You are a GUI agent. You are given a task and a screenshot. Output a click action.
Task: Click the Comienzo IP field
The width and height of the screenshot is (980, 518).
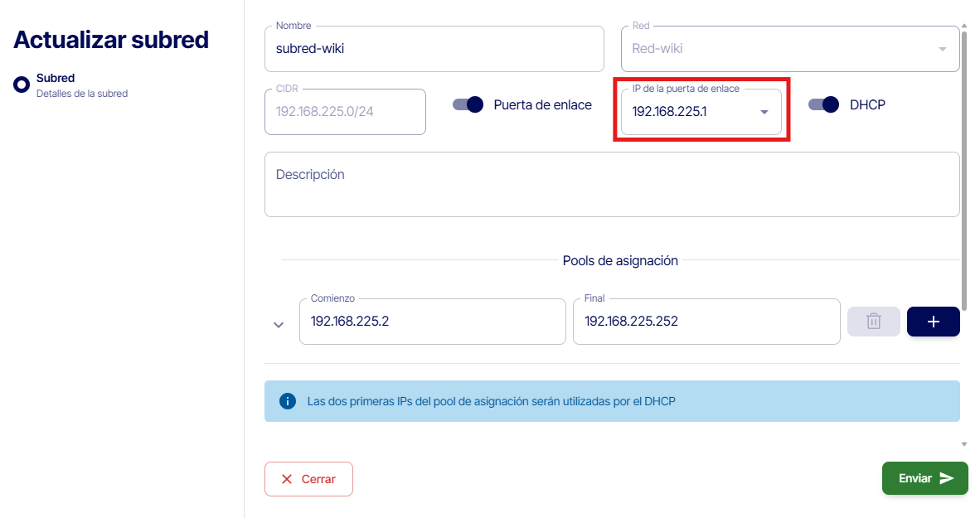coord(432,322)
